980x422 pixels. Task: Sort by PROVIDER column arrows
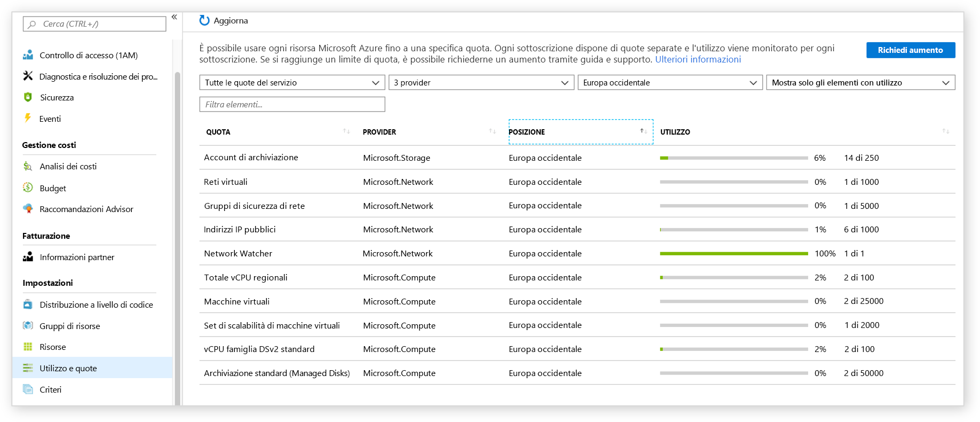[492, 131]
